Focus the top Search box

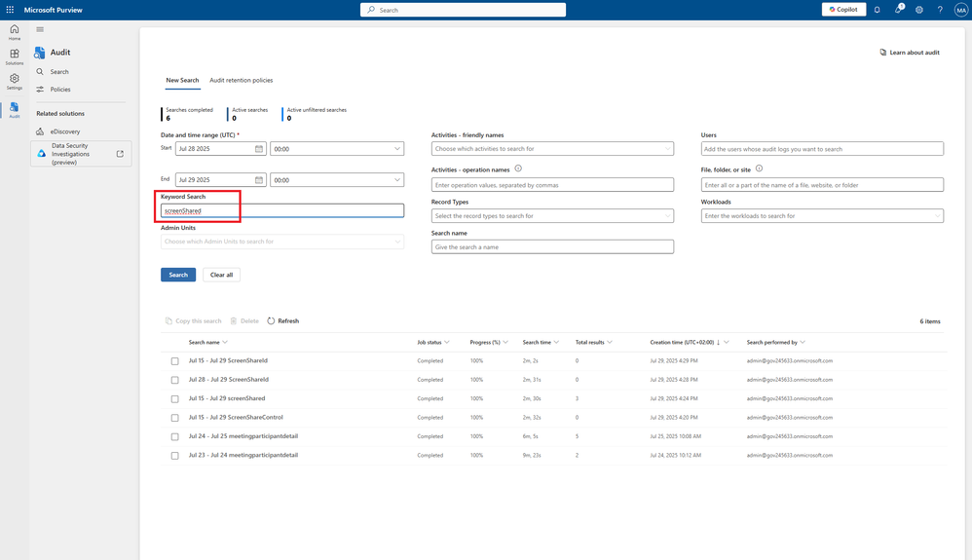[463, 10]
